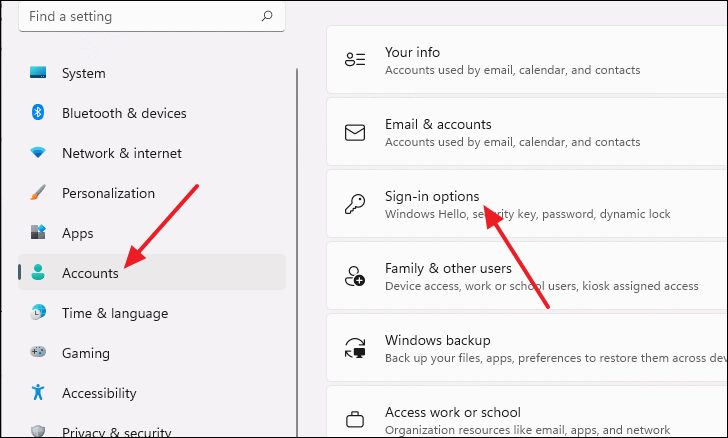This screenshot has height=438, width=728.
Task: Open System settings category
Action: pos(152,73)
